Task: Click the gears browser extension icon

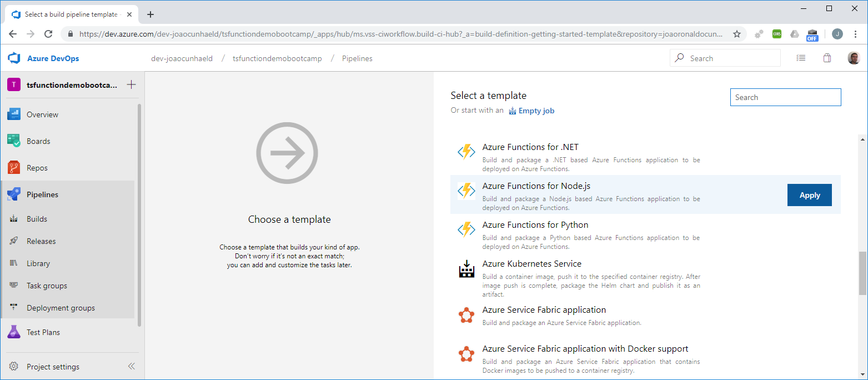Action: click(x=759, y=34)
